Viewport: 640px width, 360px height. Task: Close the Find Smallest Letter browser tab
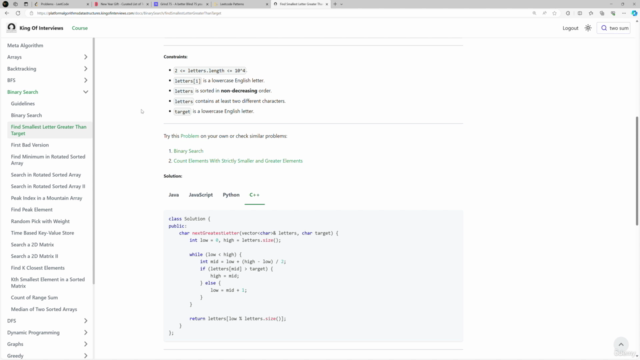(x=327, y=4)
